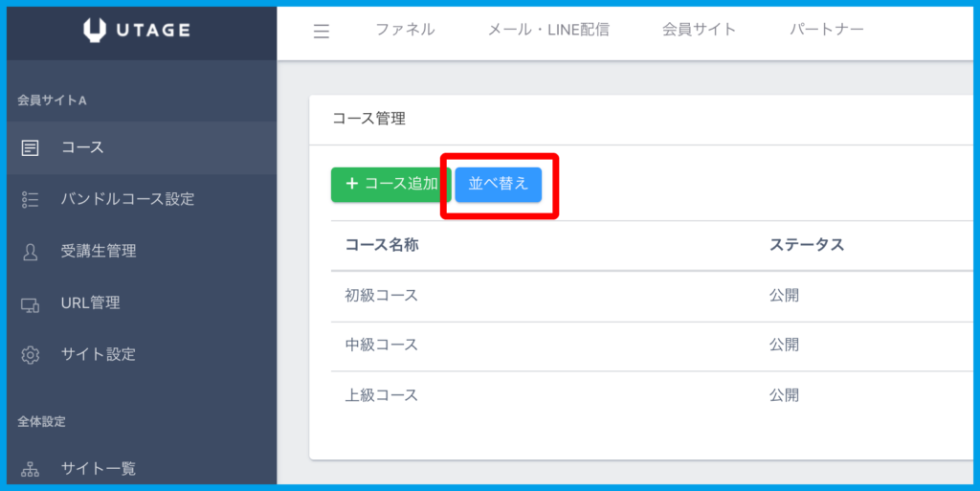Click the URL管理 device icon
The height and width of the screenshot is (491, 980).
point(31,303)
